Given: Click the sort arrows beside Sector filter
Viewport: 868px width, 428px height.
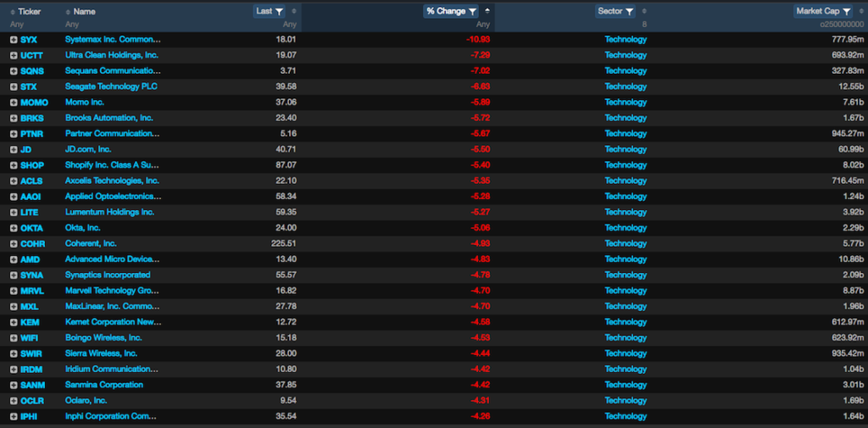Looking at the screenshot, I should pos(644,11).
